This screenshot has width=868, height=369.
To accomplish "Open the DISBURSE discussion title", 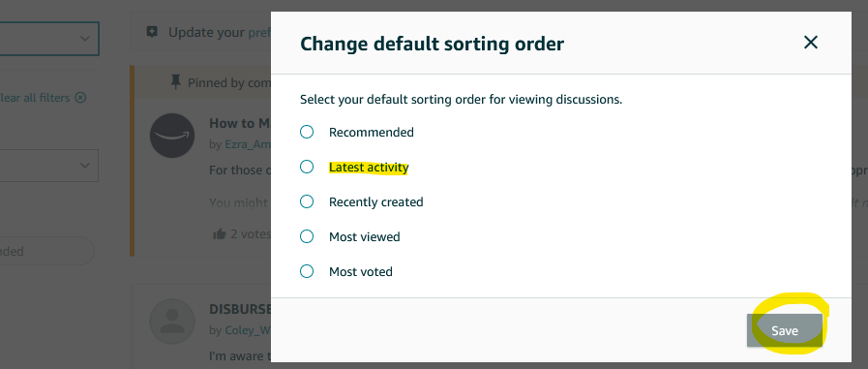I will (240, 309).
